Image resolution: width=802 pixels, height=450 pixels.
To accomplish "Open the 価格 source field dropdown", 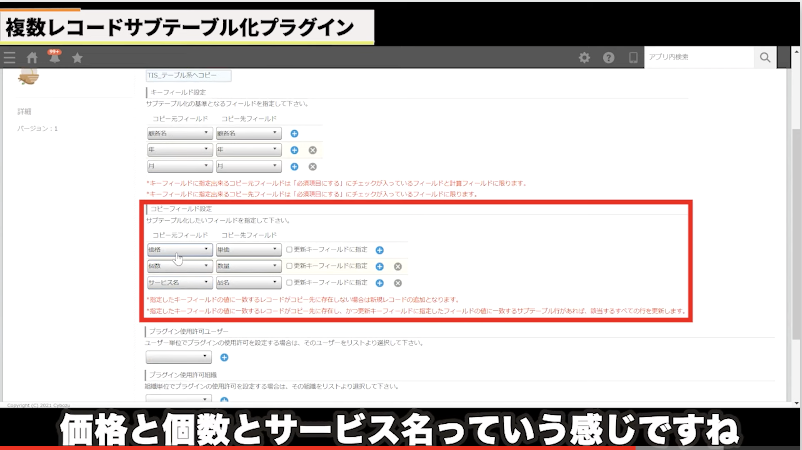I will pos(179,249).
